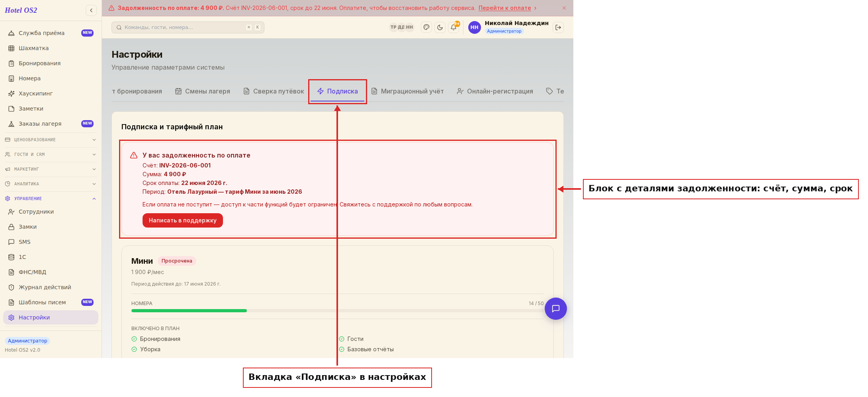Open ФНС/МВД section
The image size is (868, 397).
(x=51, y=272)
